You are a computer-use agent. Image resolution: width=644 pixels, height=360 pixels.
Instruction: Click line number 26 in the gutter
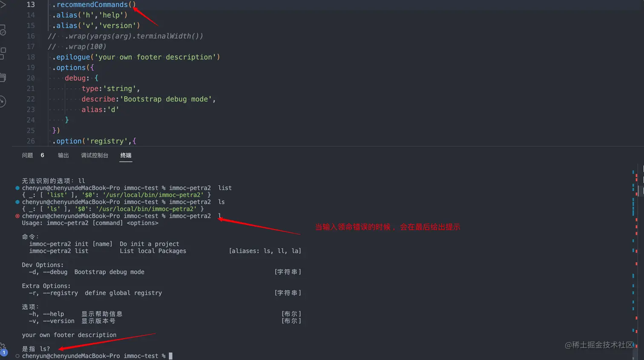coord(31,141)
